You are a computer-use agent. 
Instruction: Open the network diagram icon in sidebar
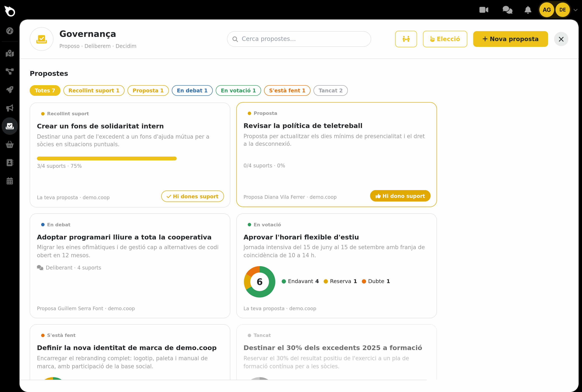point(10,71)
